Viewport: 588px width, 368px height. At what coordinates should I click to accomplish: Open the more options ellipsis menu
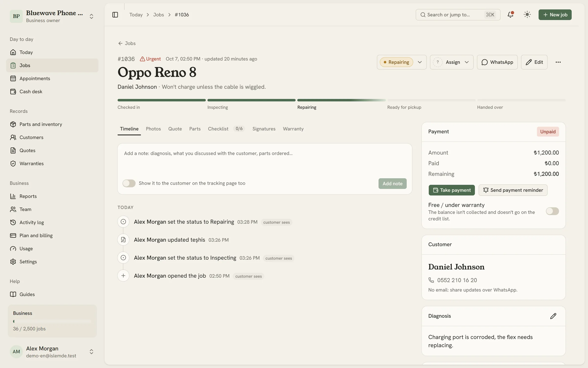pos(558,62)
